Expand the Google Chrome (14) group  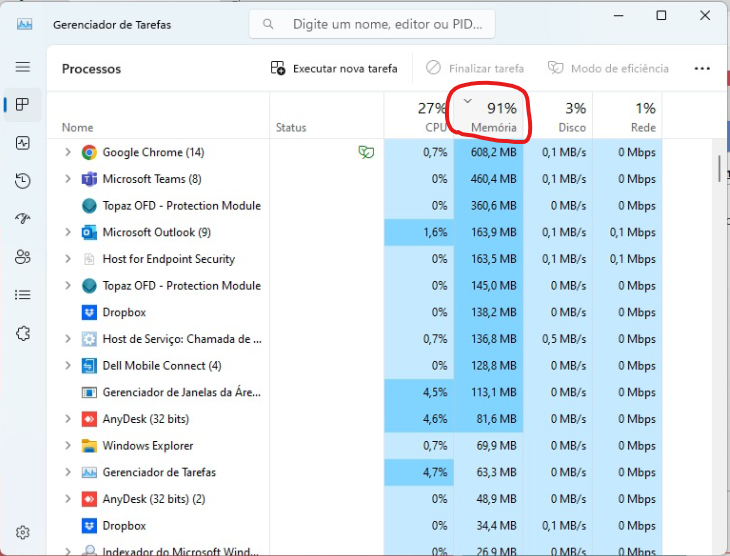(68, 152)
